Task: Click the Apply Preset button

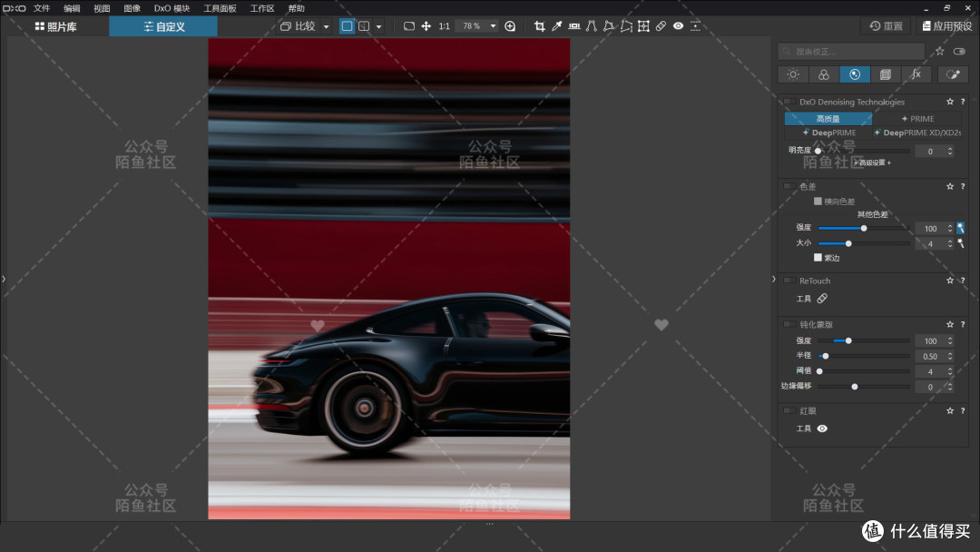Action: tap(946, 26)
